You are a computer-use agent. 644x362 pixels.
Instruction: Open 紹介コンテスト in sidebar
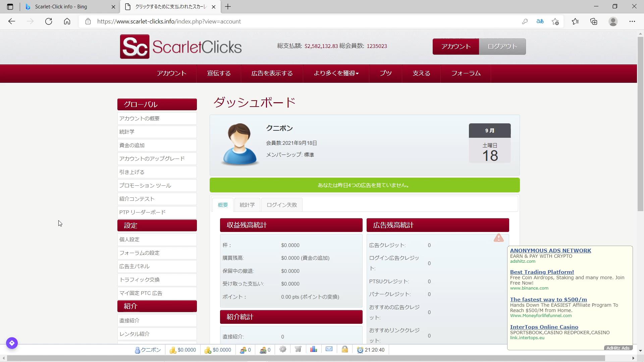pos(157,199)
